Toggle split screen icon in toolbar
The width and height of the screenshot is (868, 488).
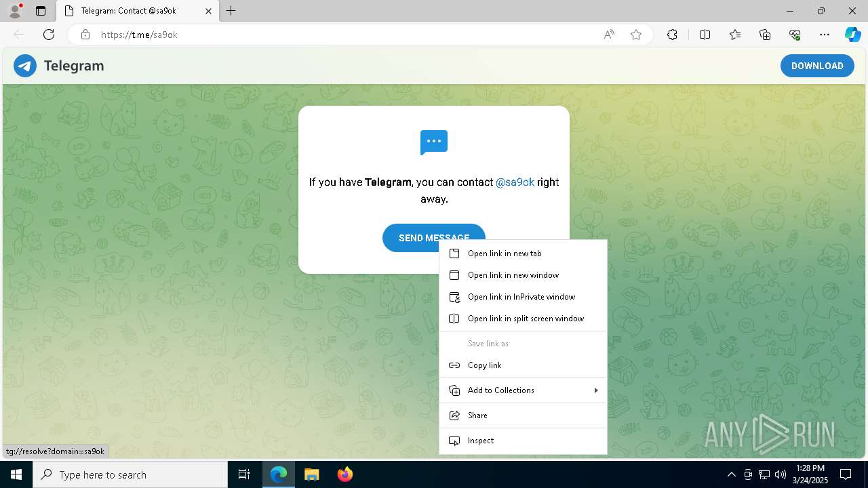[x=705, y=35]
